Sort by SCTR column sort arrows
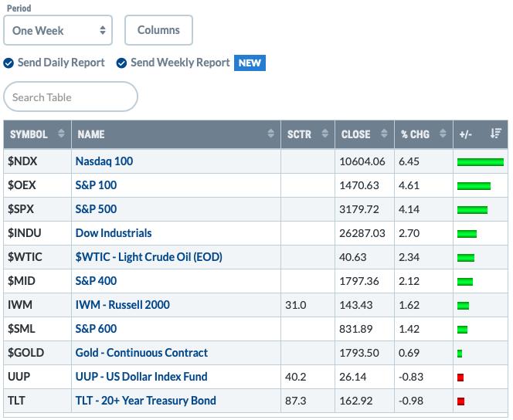Viewport: 513px width, 420px height. click(325, 134)
